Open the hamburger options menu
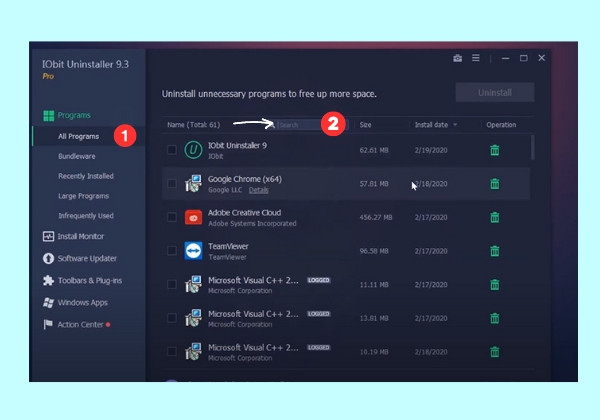Viewport: 600px width, 420px height. (x=476, y=58)
